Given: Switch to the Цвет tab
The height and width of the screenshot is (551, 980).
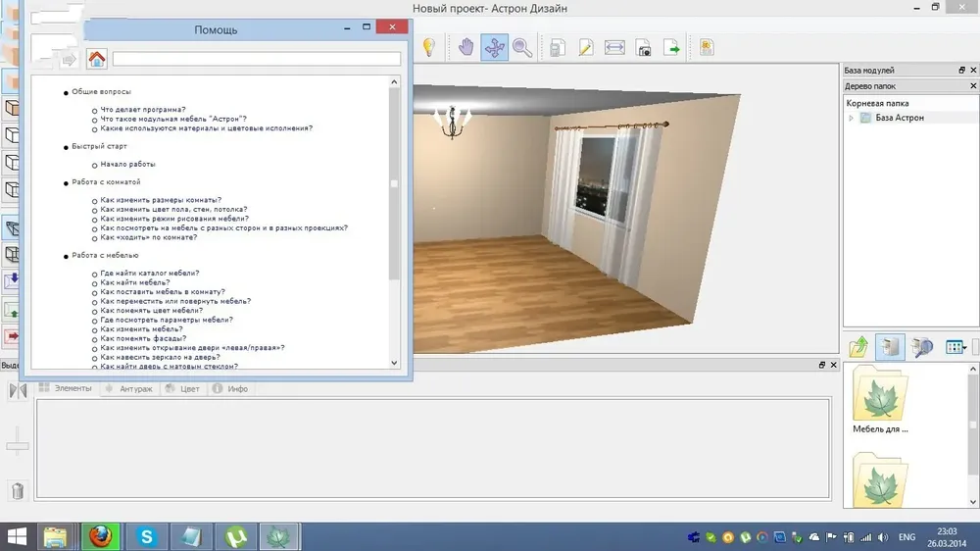Looking at the screenshot, I should tap(182, 388).
